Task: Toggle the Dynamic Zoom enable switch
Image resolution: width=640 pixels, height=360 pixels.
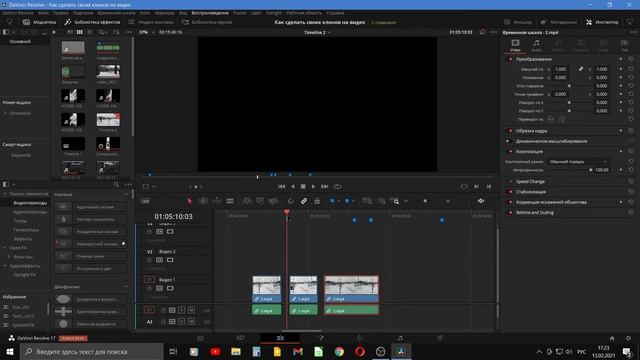Action: click(x=509, y=141)
